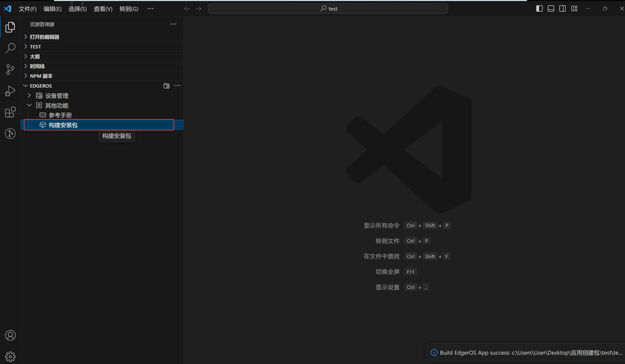Open the Extensions view
The width and height of the screenshot is (625, 364).
(x=10, y=112)
